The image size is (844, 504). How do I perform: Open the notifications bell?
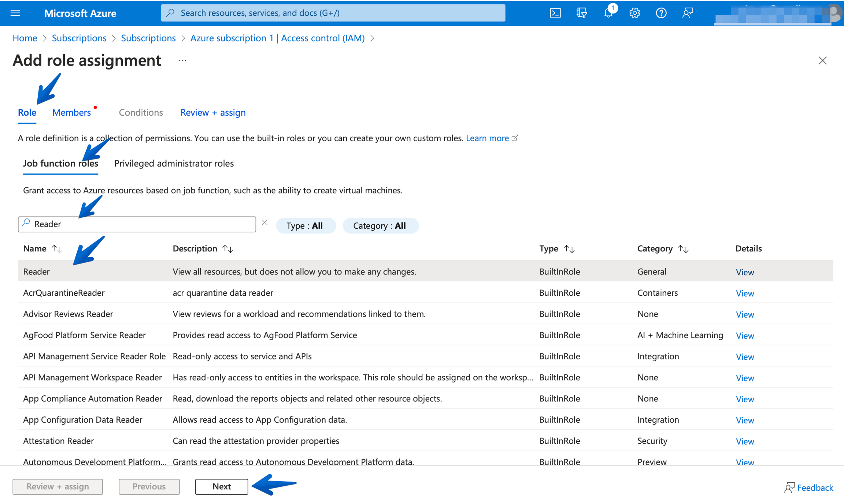(x=608, y=13)
